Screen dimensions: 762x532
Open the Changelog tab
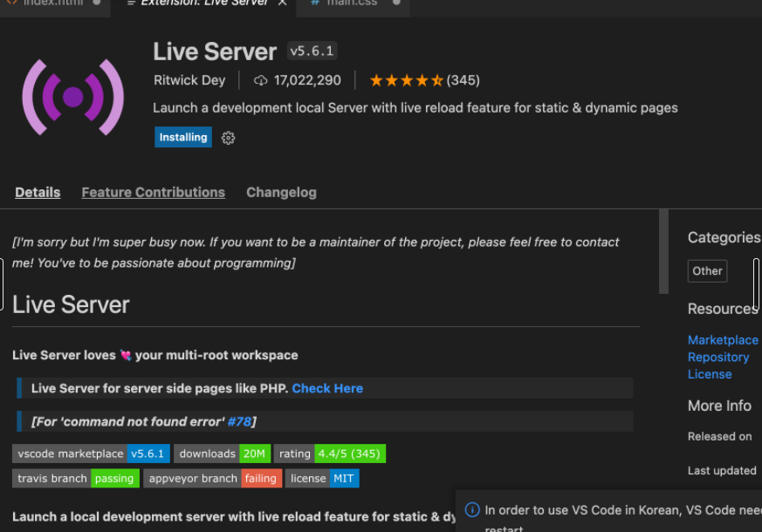tap(281, 192)
